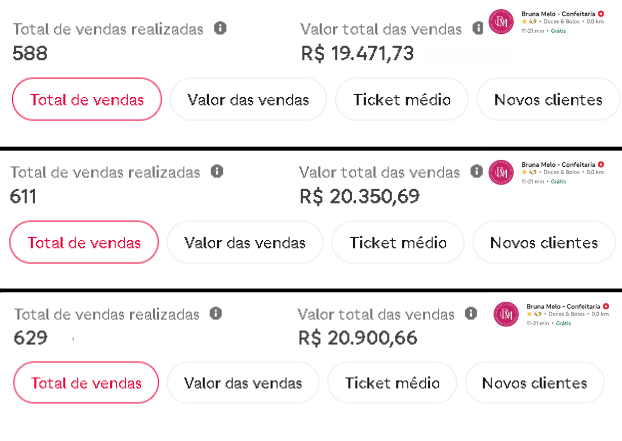
Task: Click the Bruna Melo Confeitaria logo near R$ 20.900,66
Action: [x=506, y=314]
